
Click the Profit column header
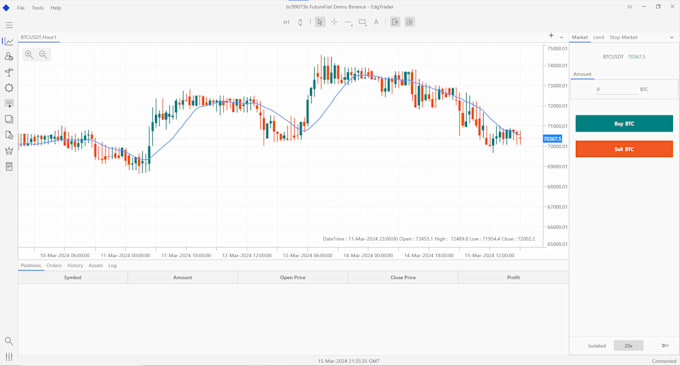(513, 278)
